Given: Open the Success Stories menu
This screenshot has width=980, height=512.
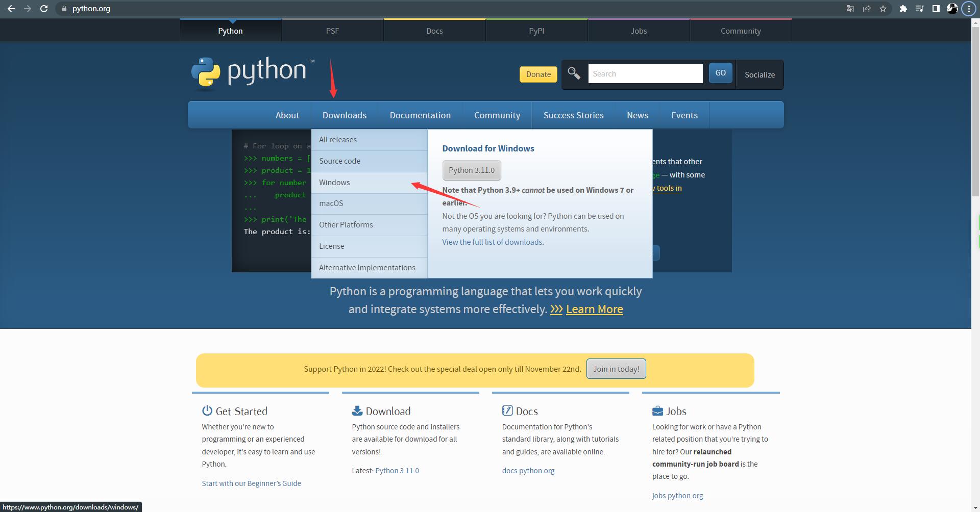Looking at the screenshot, I should (574, 115).
